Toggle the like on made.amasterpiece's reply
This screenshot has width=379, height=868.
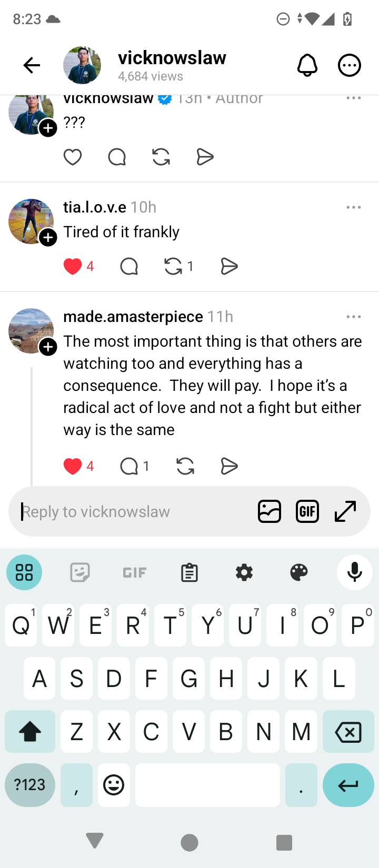click(x=73, y=466)
